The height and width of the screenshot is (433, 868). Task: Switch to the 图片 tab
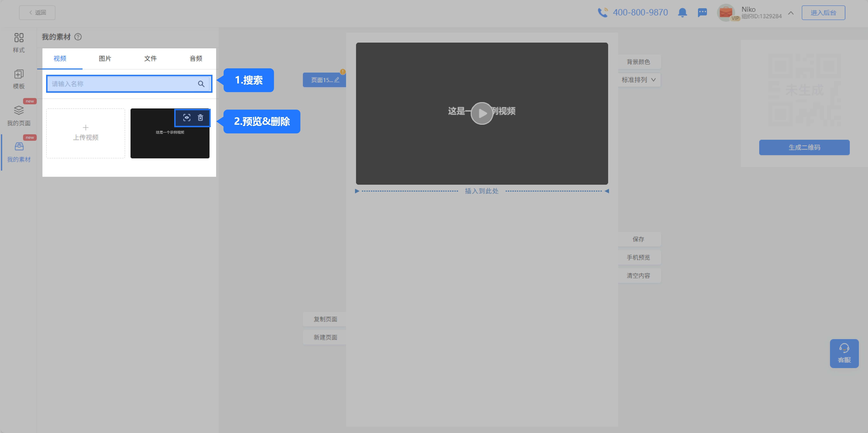pyautogui.click(x=105, y=59)
